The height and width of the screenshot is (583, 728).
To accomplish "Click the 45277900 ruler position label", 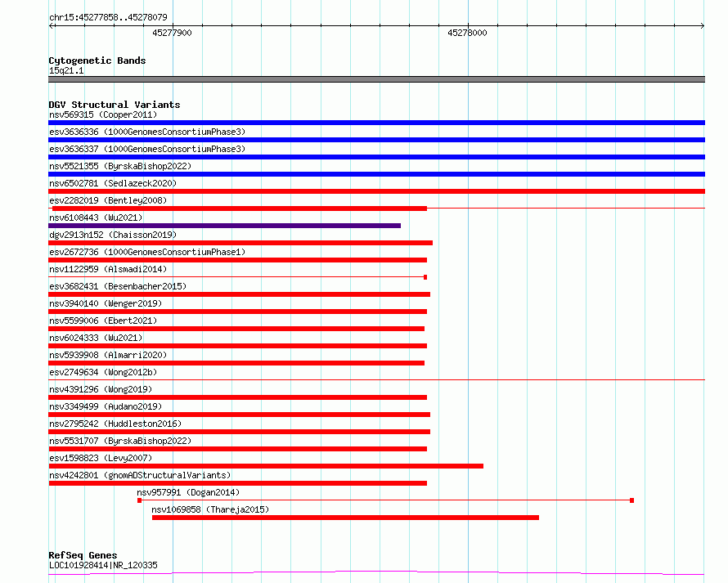I will click(172, 33).
